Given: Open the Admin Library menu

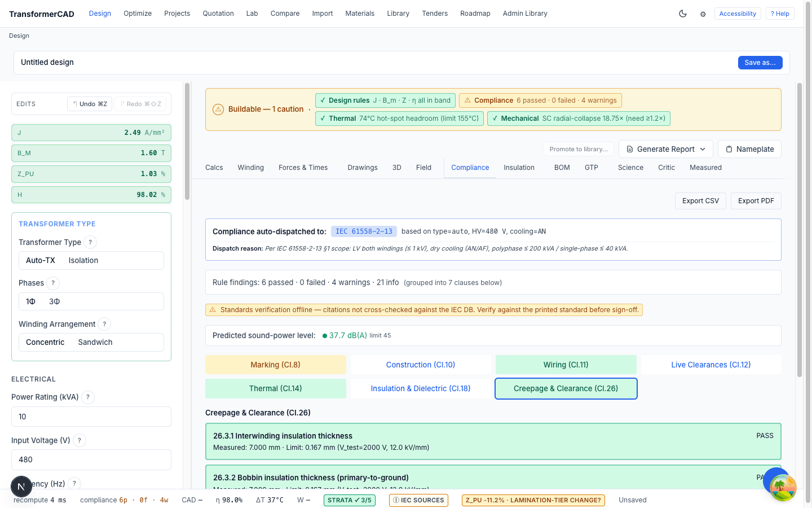Looking at the screenshot, I should [x=525, y=14].
